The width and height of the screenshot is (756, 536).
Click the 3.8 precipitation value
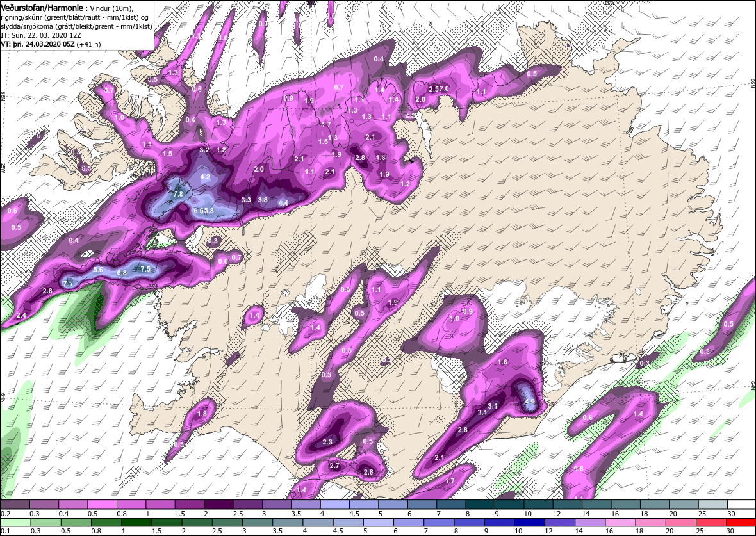263,200
